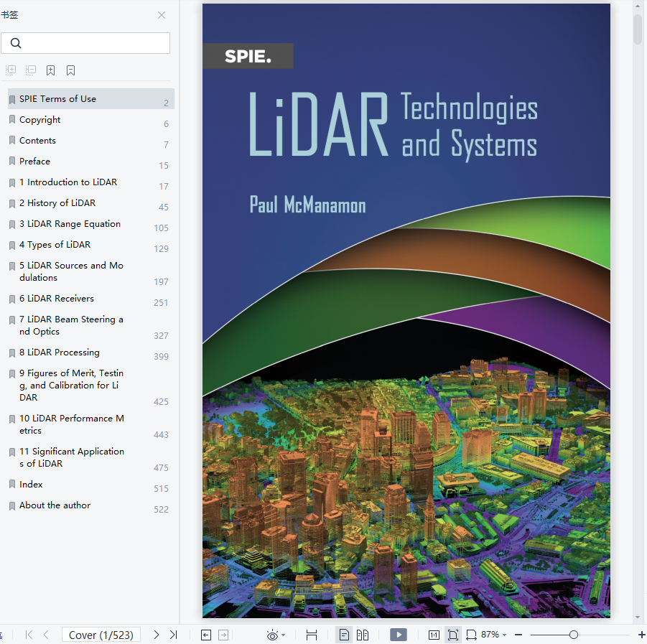647x644 pixels.
Task: Click the bookmark search field
Action: [x=85, y=43]
